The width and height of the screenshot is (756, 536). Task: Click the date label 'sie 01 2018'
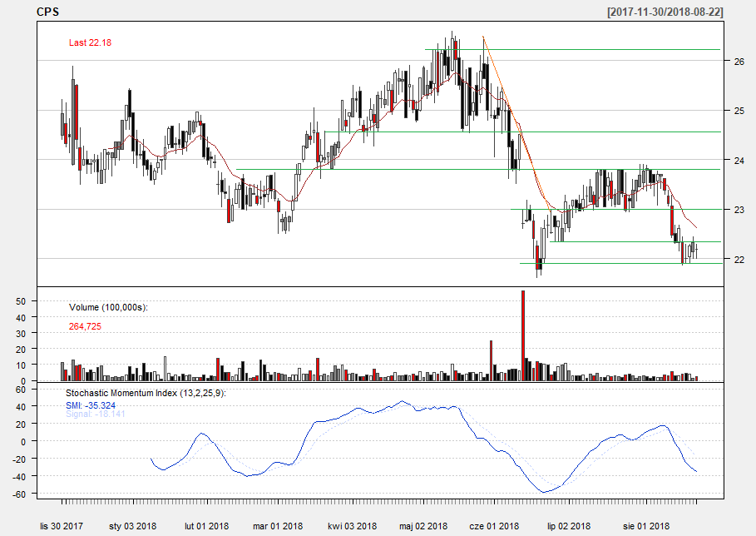646,526
